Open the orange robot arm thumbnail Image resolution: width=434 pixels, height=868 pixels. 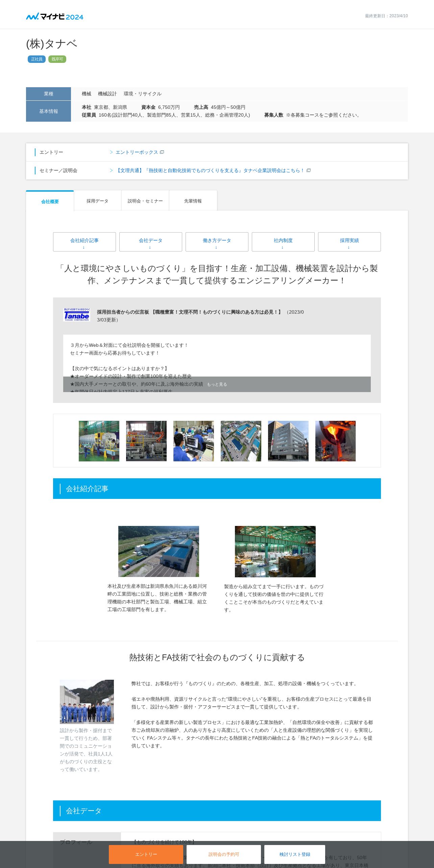(146, 441)
